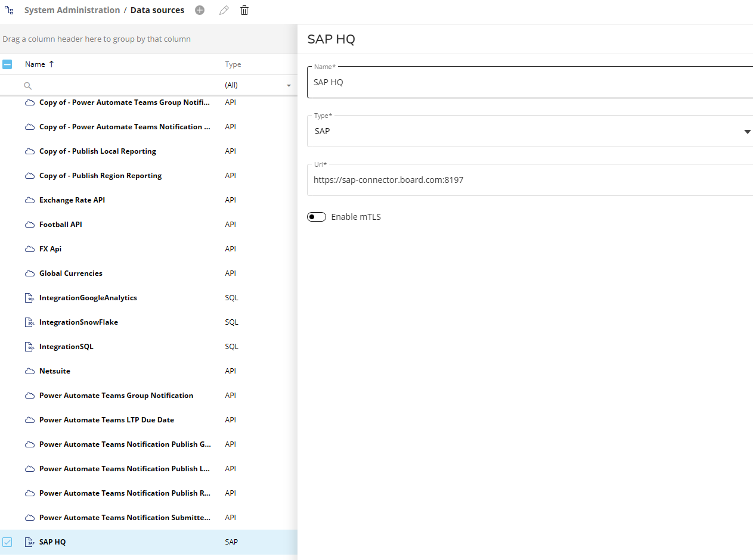Click the SAP file icon for SAP HQ
Viewport: 753px width, 560px height.
click(x=29, y=542)
